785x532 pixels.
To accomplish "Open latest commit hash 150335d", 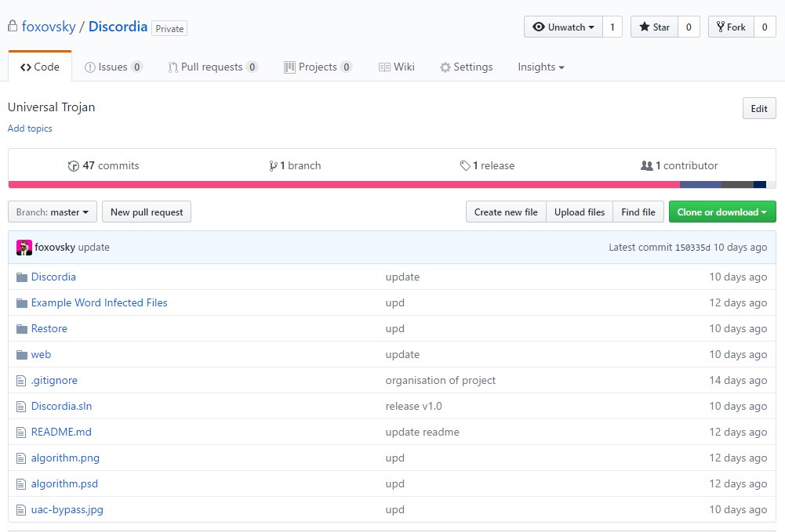I will tap(692, 248).
